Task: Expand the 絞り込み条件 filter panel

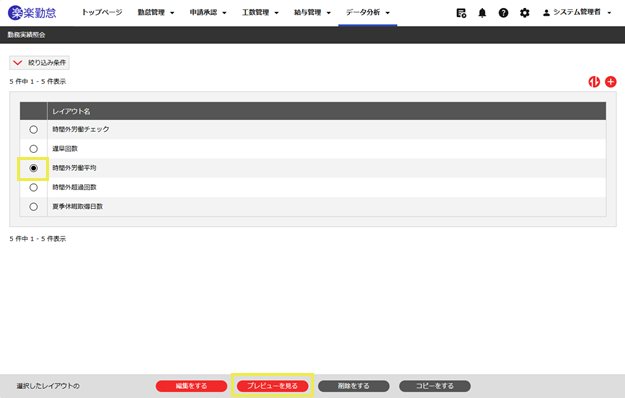Action: coord(39,63)
